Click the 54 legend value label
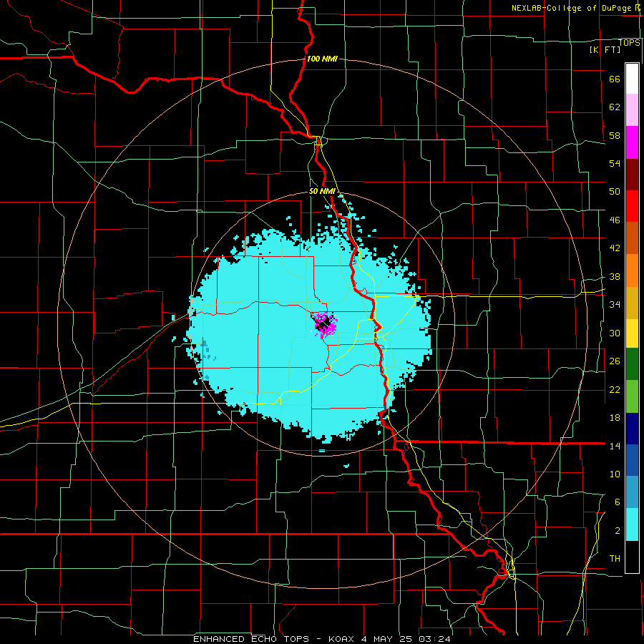Viewport: 644px width, 644px height. (615, 163)
